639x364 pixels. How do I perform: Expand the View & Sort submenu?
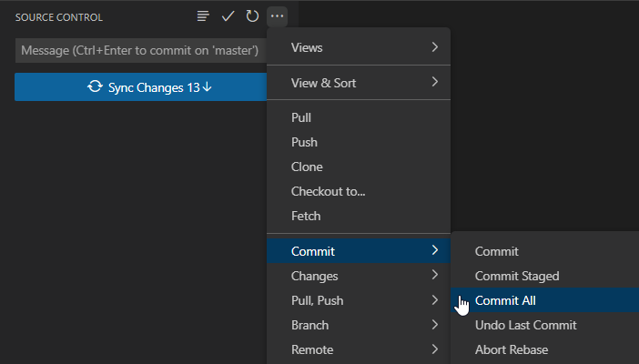coord(359,83)
